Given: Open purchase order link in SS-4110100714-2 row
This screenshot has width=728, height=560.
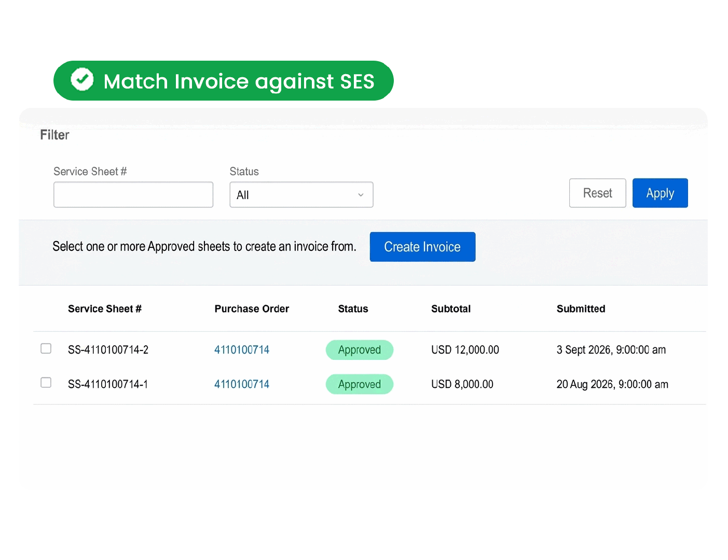Looking at the screenshot, I should click(x=242, y=350).
